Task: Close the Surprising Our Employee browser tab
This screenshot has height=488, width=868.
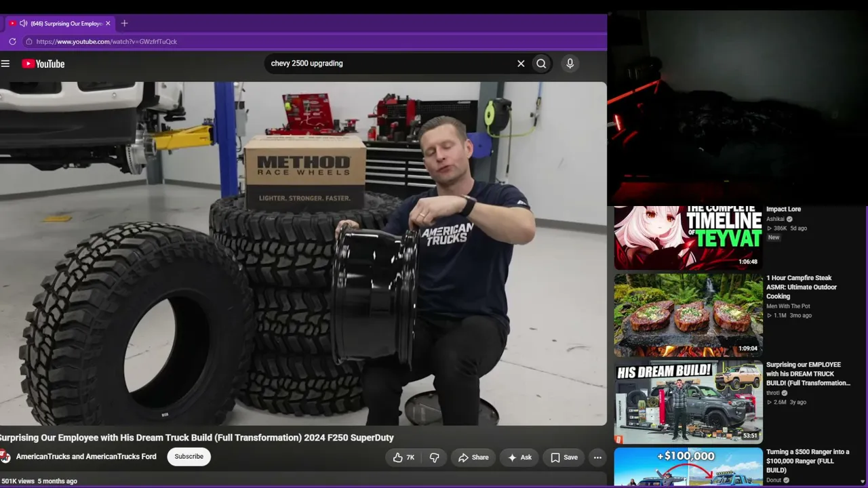Action: (x=108, y=24)
